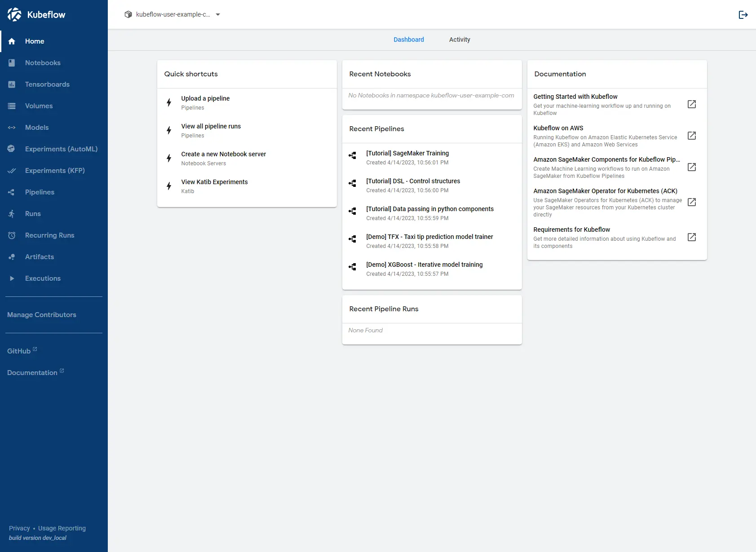Click the Recurring Runs alarm icon
This screenshot has width=756, height=552.
tap(12, 235)
